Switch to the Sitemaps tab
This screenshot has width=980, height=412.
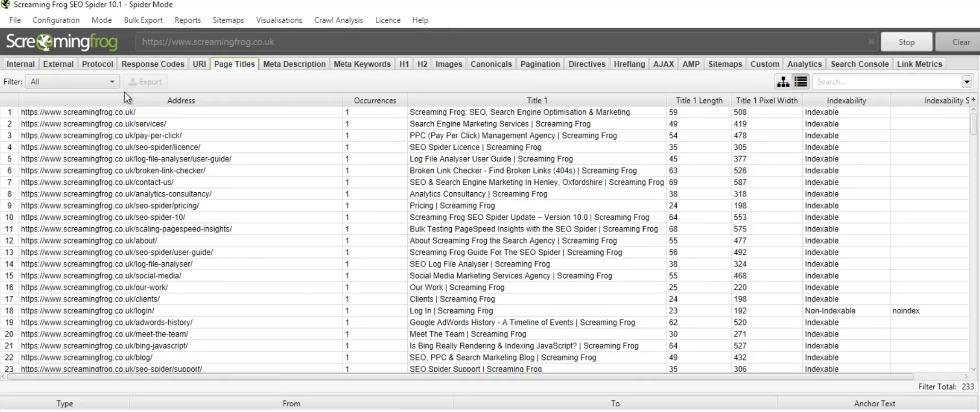pyautogui.click(x=725, y=64)
